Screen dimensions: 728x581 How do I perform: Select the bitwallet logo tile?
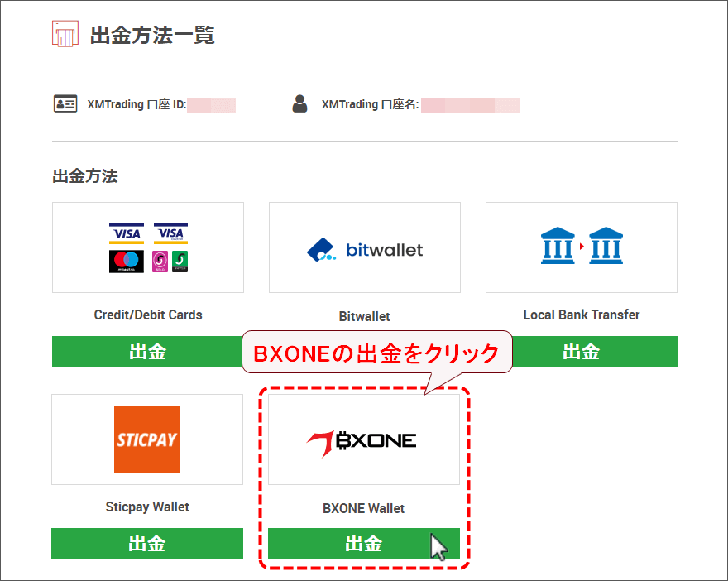pos(365,247)
